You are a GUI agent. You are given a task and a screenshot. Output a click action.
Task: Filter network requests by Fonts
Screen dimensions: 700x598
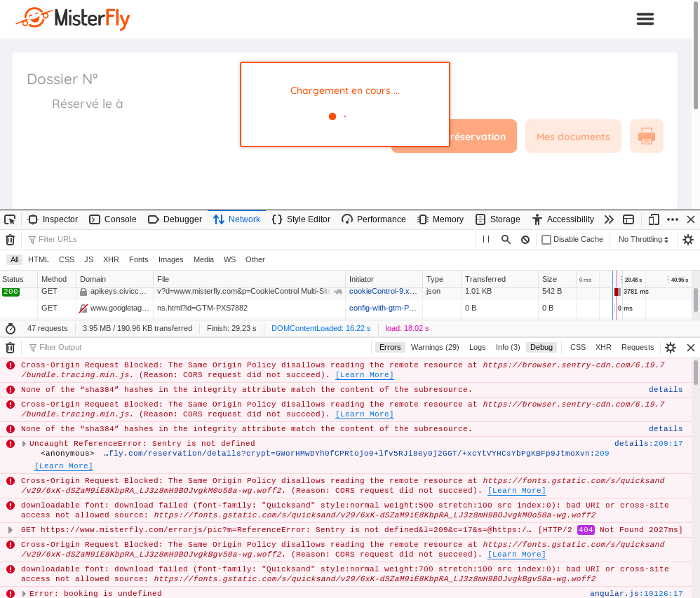pos(138,259)
